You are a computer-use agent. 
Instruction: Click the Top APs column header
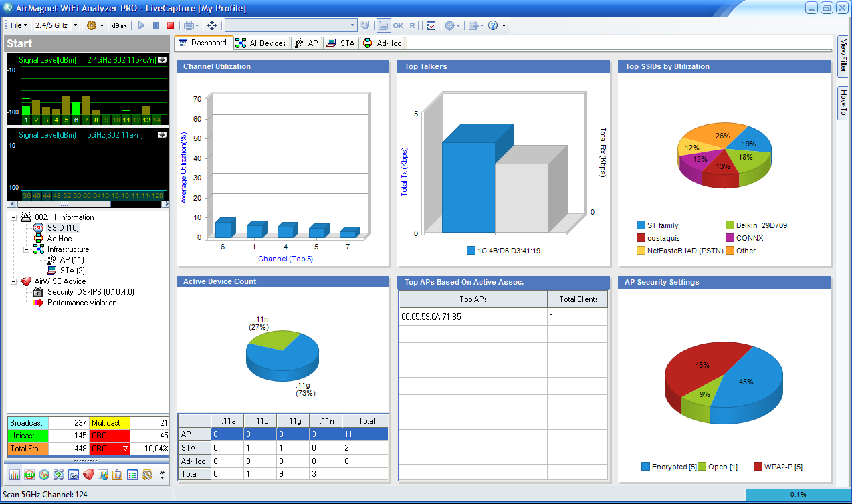[x=473, y=299]
